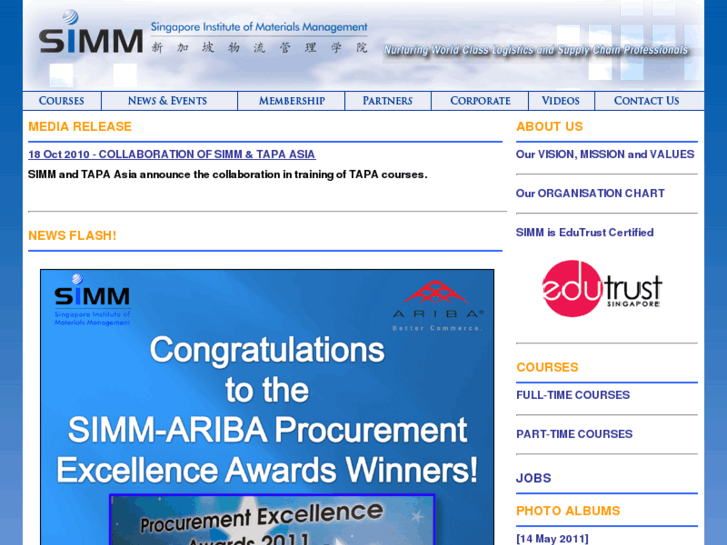727x545 pixels.
Task: Click the Ariba logo on the banner
Action: [437, 305]
